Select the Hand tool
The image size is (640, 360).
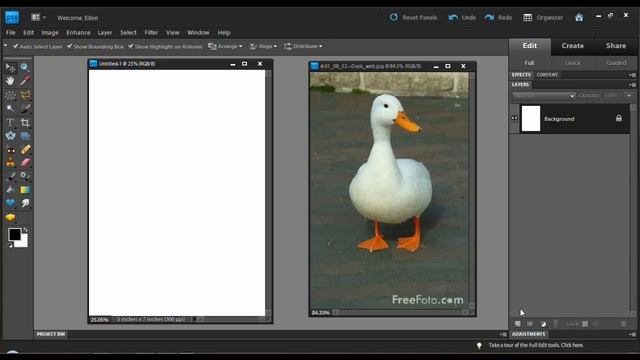pos(10,81)
